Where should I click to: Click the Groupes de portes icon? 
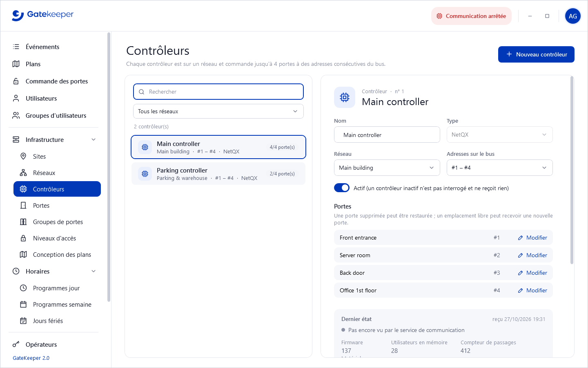[23, 222]
